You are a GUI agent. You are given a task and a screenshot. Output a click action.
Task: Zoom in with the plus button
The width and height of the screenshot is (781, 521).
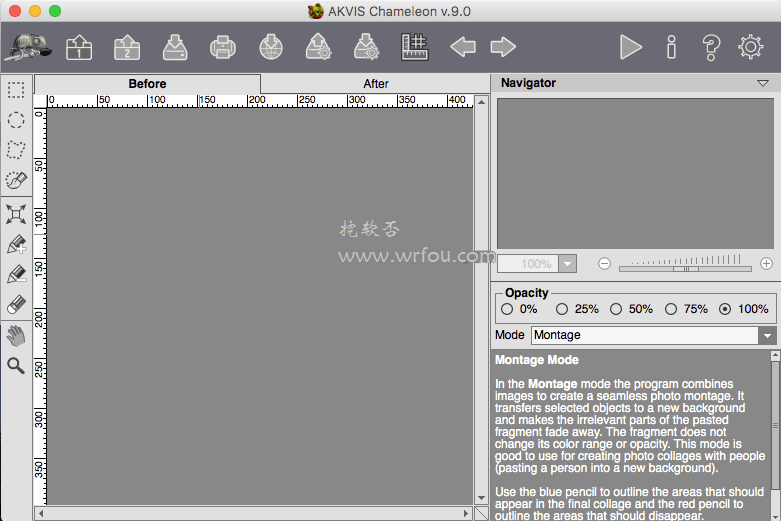767,263
